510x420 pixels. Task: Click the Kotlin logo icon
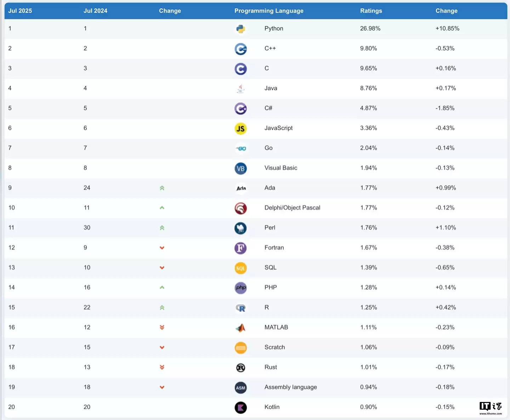point(240,408)
